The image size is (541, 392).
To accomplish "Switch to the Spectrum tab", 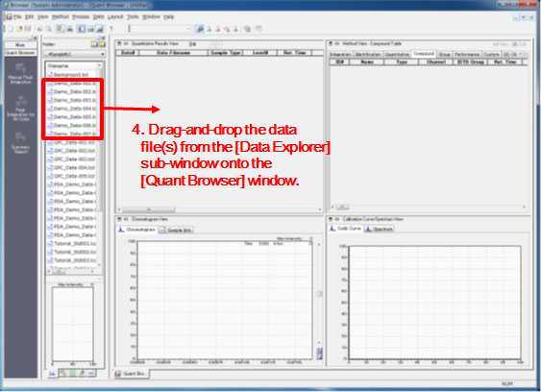I will [380, 229].
